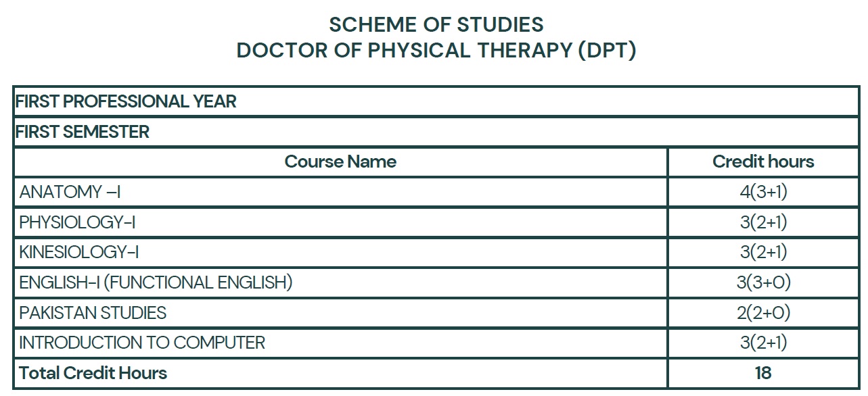The image size is (868, 396).
Task: Select the PAKISTAN STUDIES course cell
Action: click(x=340, y=313)
